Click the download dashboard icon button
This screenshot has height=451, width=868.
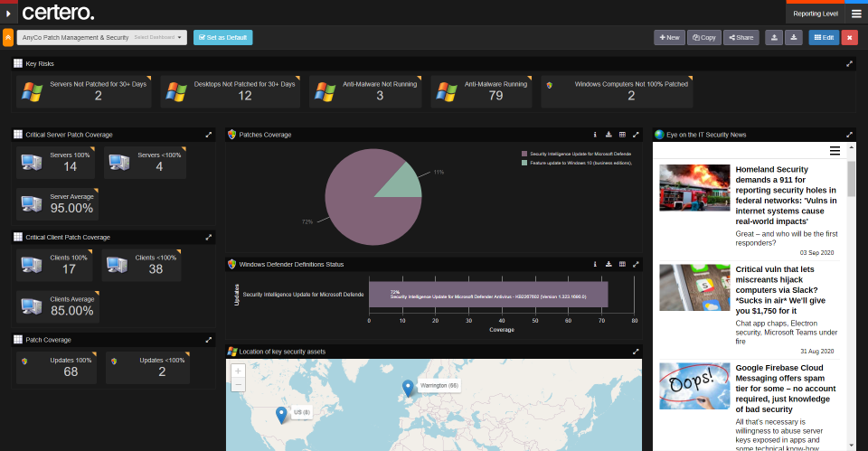(793, 37)
